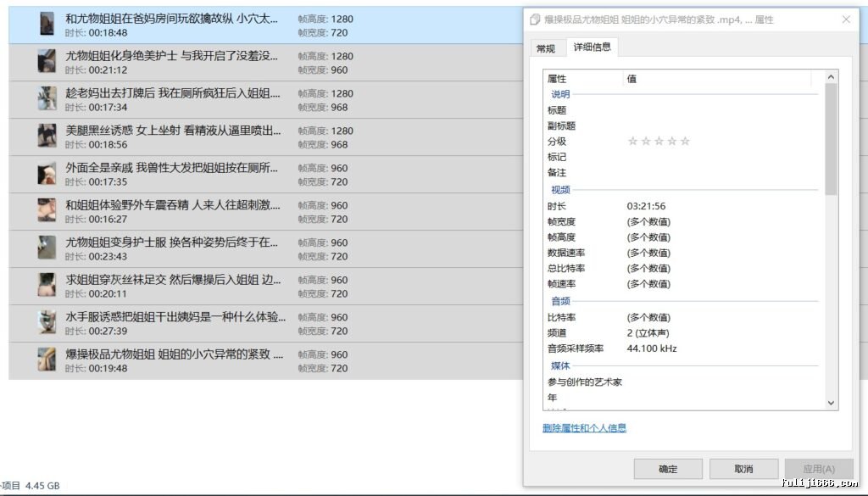Click the thumbnail of the 00:17:34 video
The width and height of the screenshot is (868, 496).
[47, 98]
